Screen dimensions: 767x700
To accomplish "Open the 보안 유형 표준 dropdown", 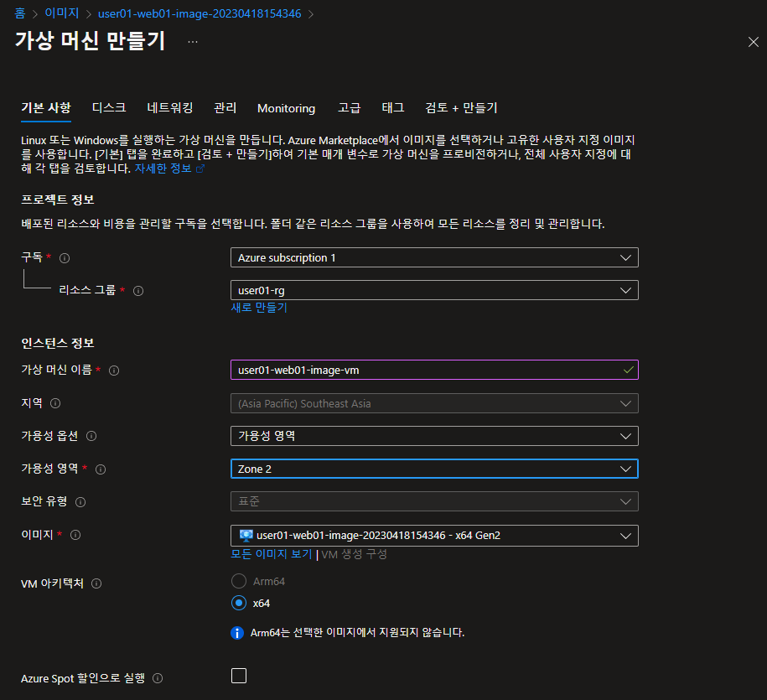I will tap(434, 501).
